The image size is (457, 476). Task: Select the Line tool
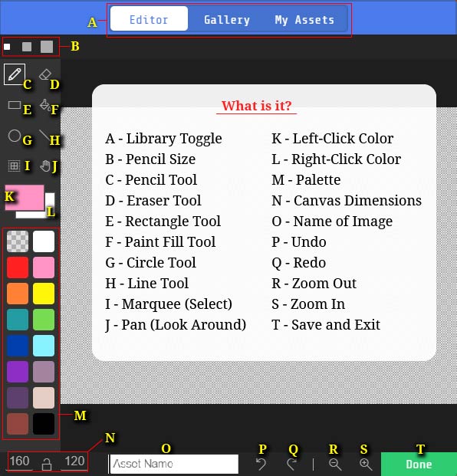pos(45,136)
